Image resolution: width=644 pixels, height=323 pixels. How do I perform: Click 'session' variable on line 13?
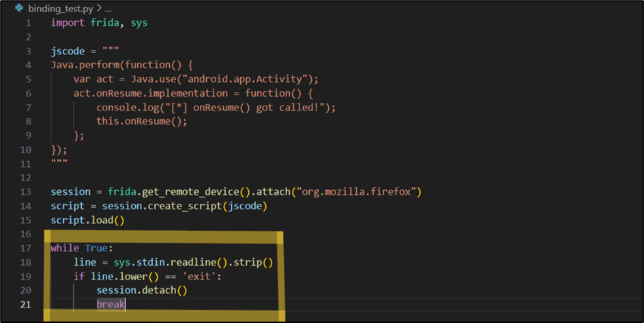pos(70,192)
